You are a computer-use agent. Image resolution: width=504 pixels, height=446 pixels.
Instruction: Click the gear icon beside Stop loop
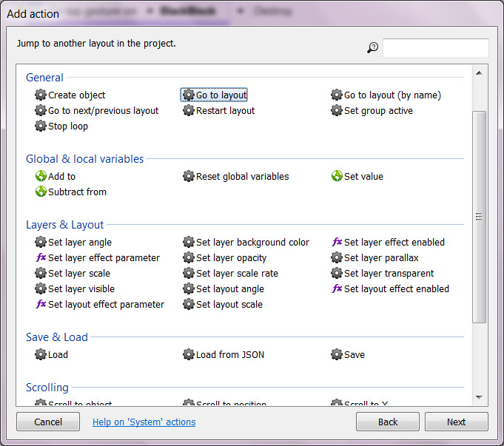(41, 126)
